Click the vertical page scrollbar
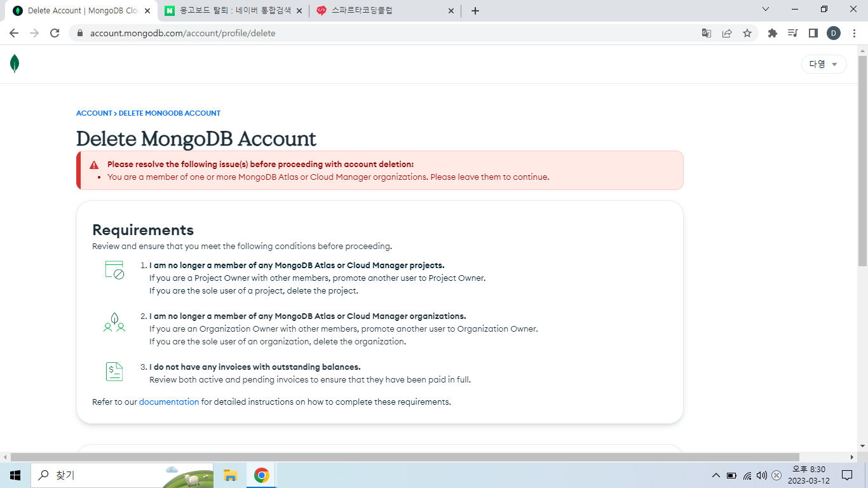The image size is (868, 488). [862, 160]
